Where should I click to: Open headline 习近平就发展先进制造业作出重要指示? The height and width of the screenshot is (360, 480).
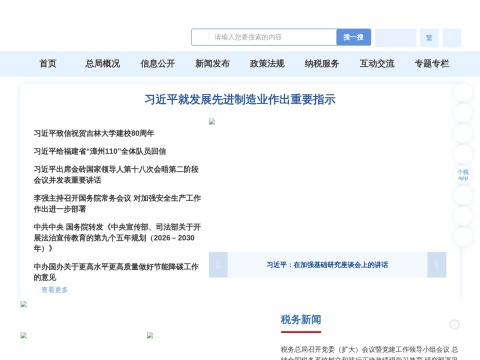[240, 99]
